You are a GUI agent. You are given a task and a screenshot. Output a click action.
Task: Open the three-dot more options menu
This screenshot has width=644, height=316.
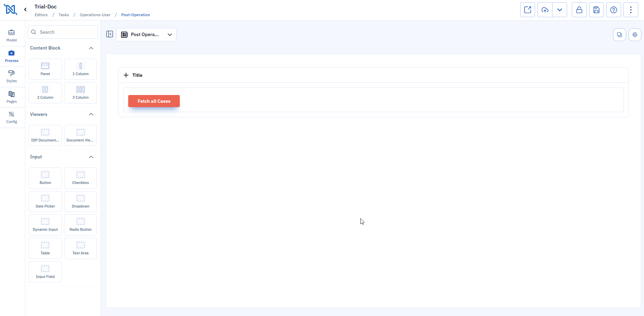click(x=631, y=10)
